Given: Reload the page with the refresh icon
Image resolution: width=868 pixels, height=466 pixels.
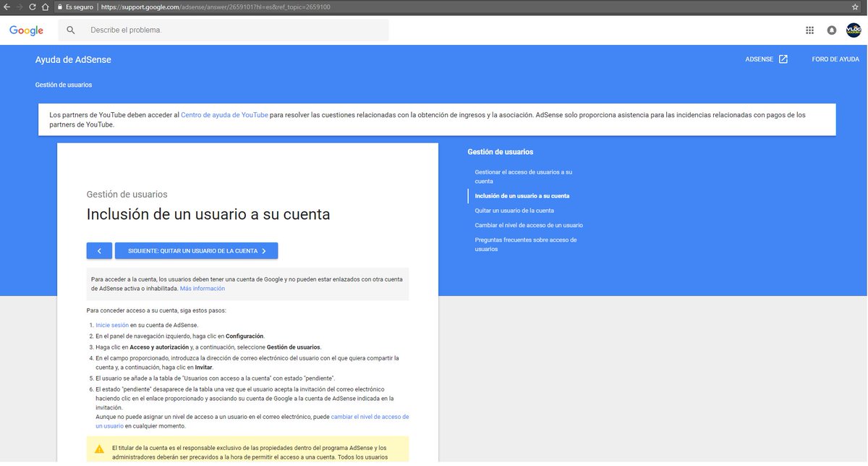Looking at the screenshot, I should (x=33, y=7).
